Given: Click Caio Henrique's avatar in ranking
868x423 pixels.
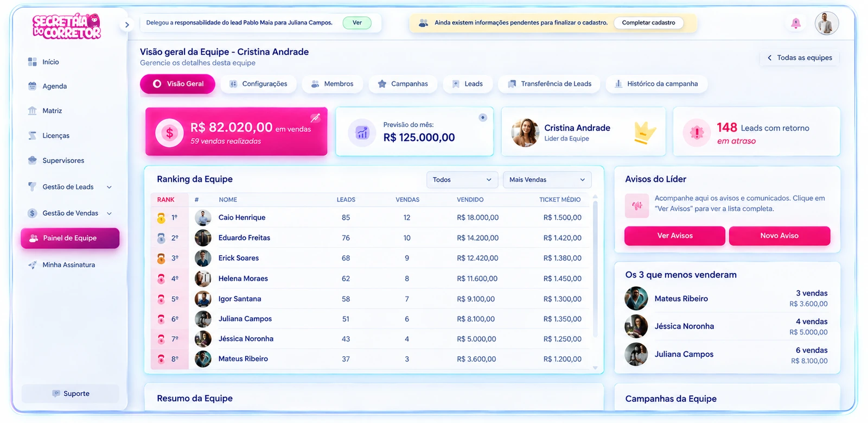Looking at the screenshot, I should pyautogui.click(x=203, y=218).
